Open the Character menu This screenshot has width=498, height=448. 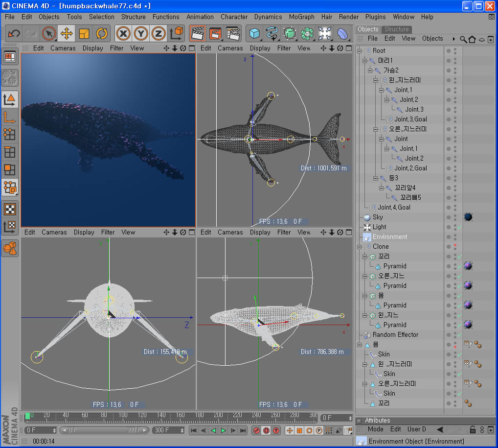(234, 17)
